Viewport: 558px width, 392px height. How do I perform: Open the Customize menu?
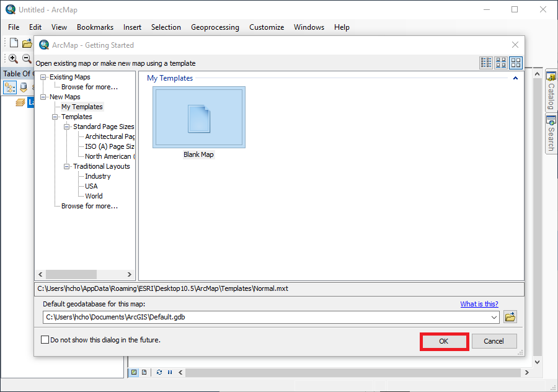267,27
